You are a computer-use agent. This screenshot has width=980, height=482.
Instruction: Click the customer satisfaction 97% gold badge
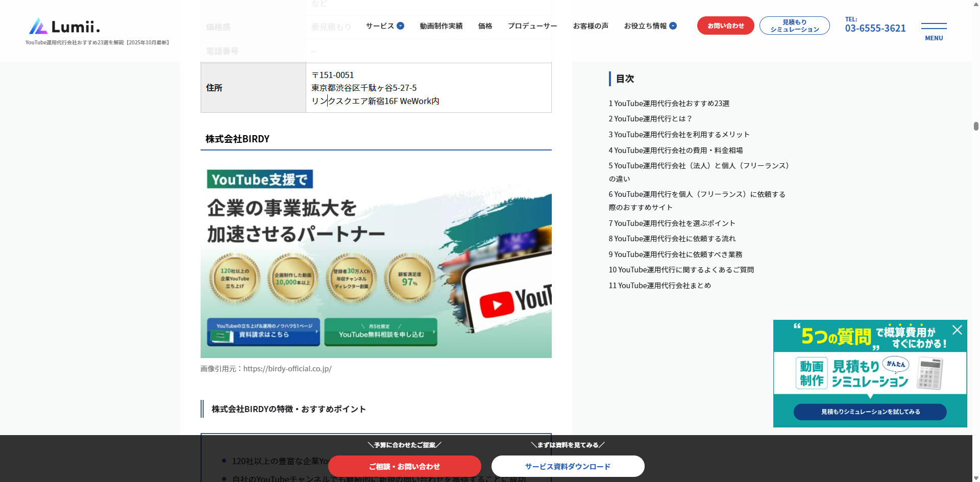point(410,278)
